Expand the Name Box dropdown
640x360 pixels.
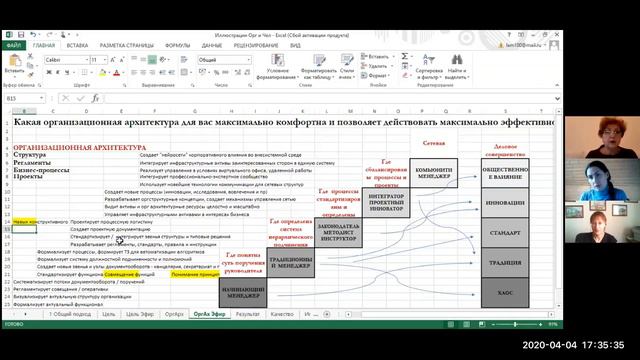tap(41, 98)
